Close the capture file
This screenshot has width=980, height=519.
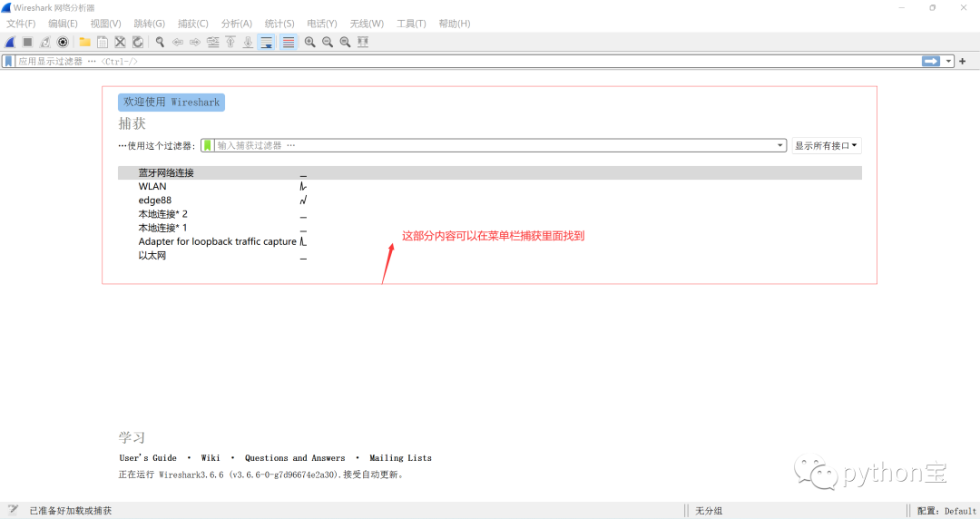pos(120,42)
